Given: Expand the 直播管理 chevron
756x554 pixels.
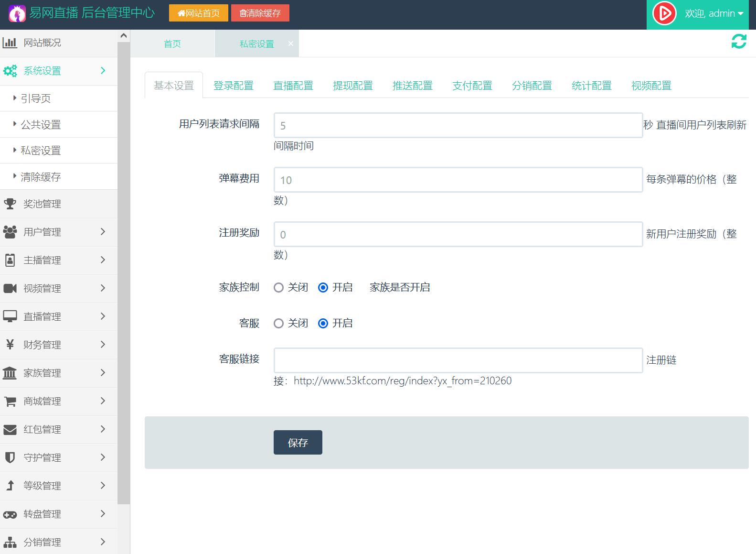Looking at the screenshot, I should tap(103, 316).
